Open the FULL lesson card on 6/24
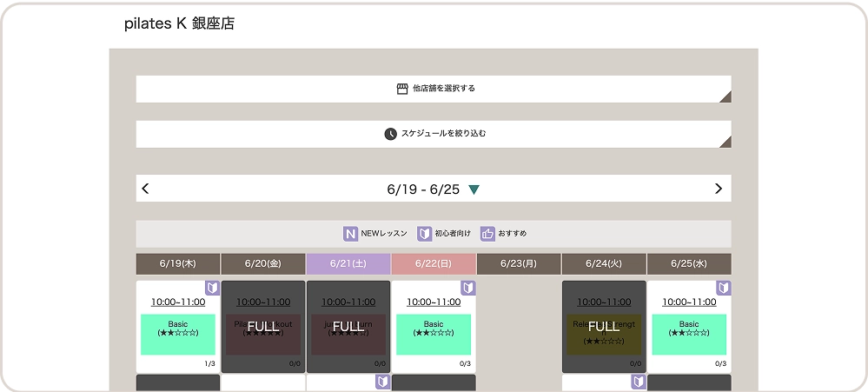 604,327
